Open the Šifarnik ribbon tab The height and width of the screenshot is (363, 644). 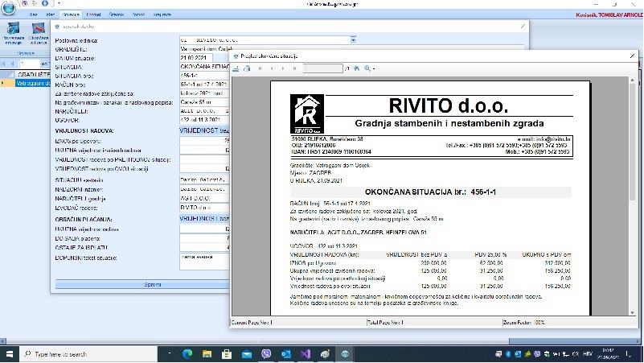(117, 14)
